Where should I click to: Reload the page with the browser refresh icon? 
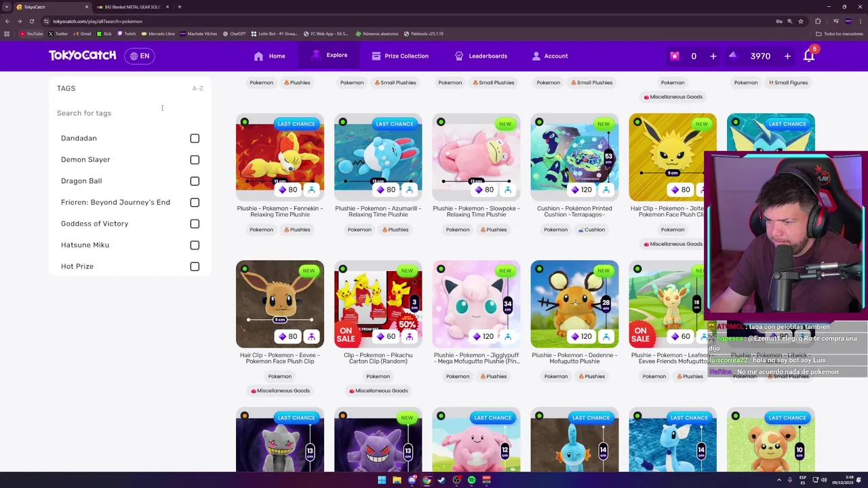31,21
